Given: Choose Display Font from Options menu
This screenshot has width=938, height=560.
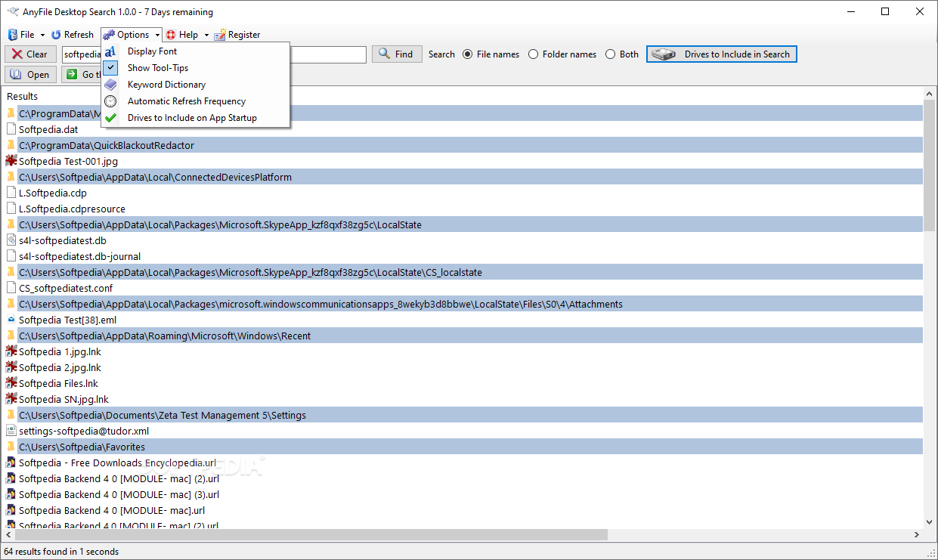Looking at the screenshot, I should [x=195, y=51].
